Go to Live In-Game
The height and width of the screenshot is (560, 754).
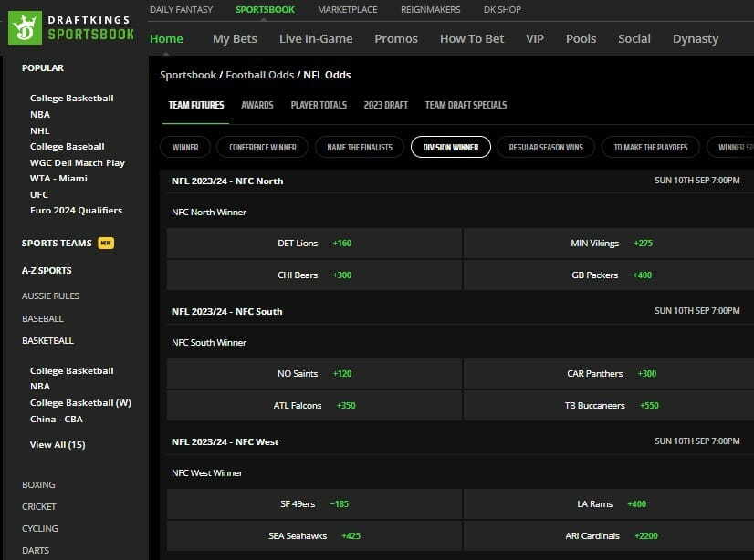316,39
